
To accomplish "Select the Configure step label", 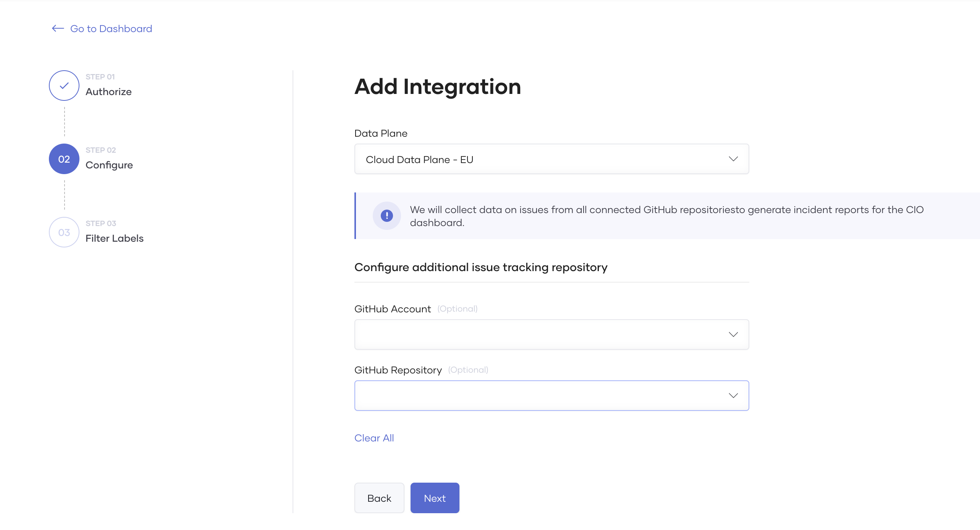I will tap(109, 165).
